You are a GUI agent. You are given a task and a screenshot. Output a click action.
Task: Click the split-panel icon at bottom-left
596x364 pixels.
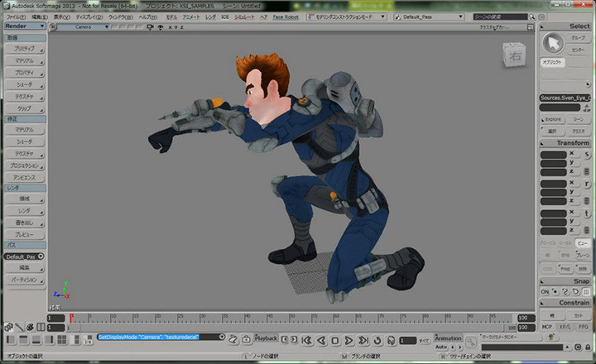tap(41, 327)
